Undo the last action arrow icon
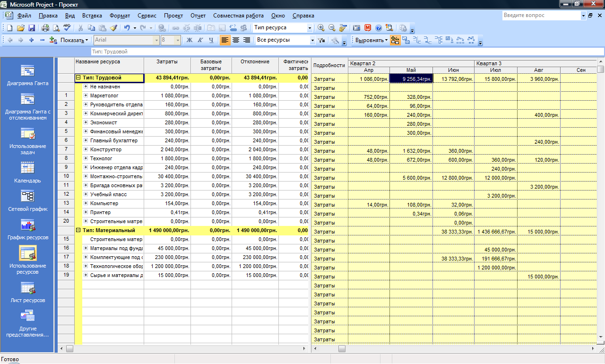Viewport: 605px width, 364px height. coord(127,28)
